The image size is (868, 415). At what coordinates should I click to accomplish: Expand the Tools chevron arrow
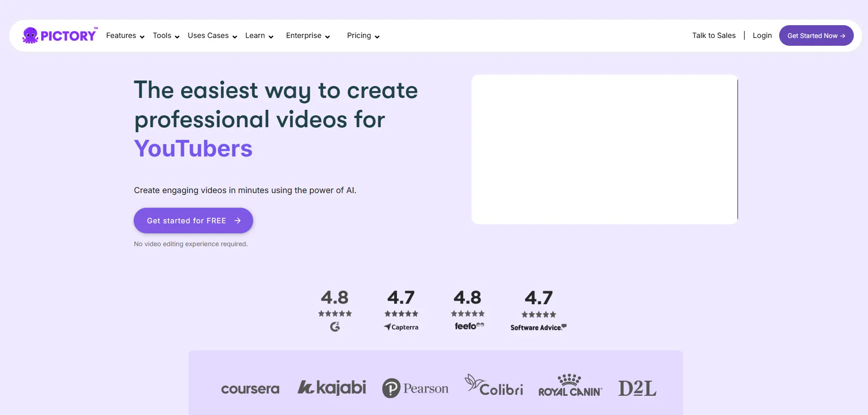[177, 37]
